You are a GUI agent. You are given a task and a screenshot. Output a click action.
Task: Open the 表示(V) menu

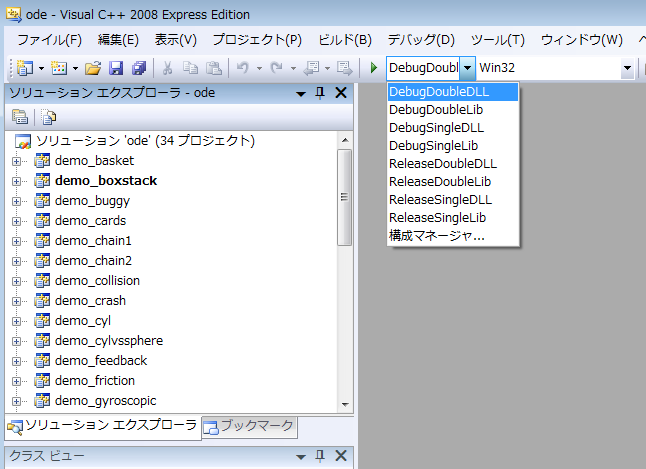click(x=176, y=40)
